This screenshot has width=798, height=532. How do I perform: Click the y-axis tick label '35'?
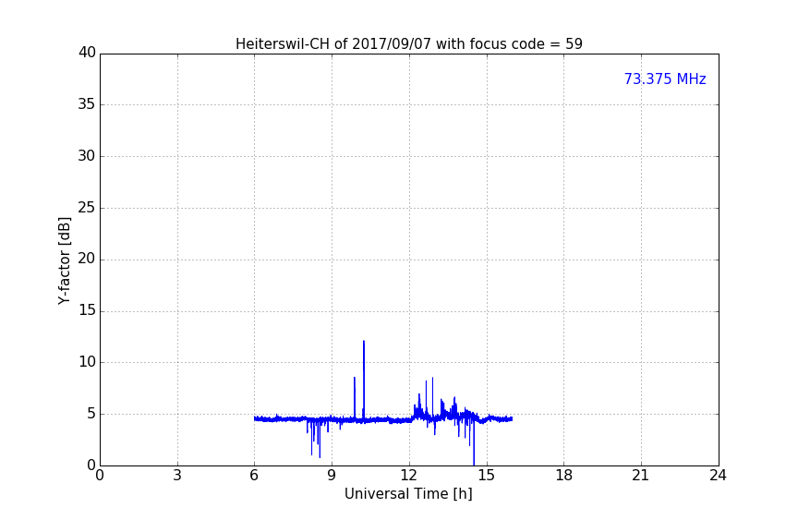87,104
